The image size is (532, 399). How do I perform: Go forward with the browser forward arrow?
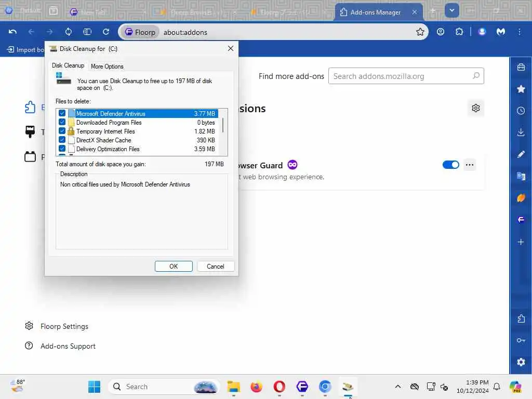[49, 32]
